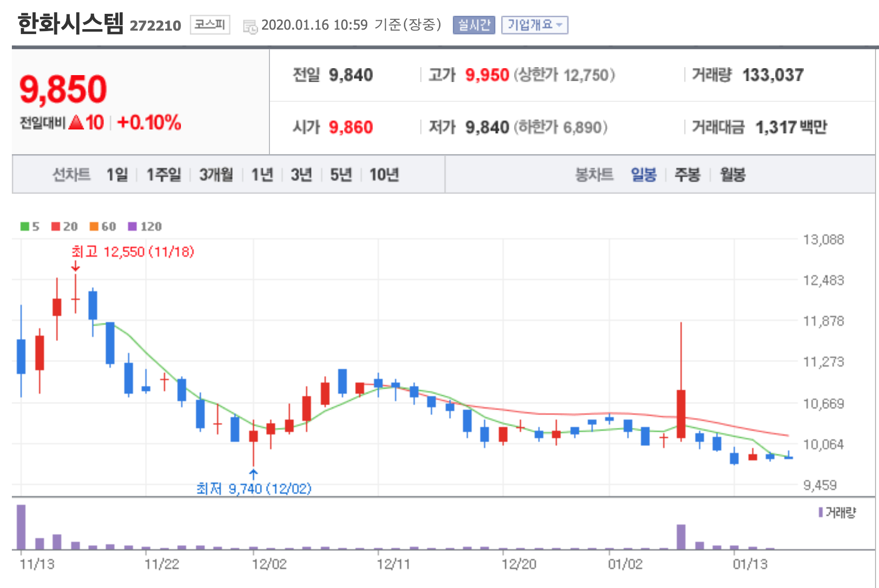The height and width of the screenshot is (588, 879).
Task: Click the 실시간 button
Action: pyautogui.click(x=474, y=25)
